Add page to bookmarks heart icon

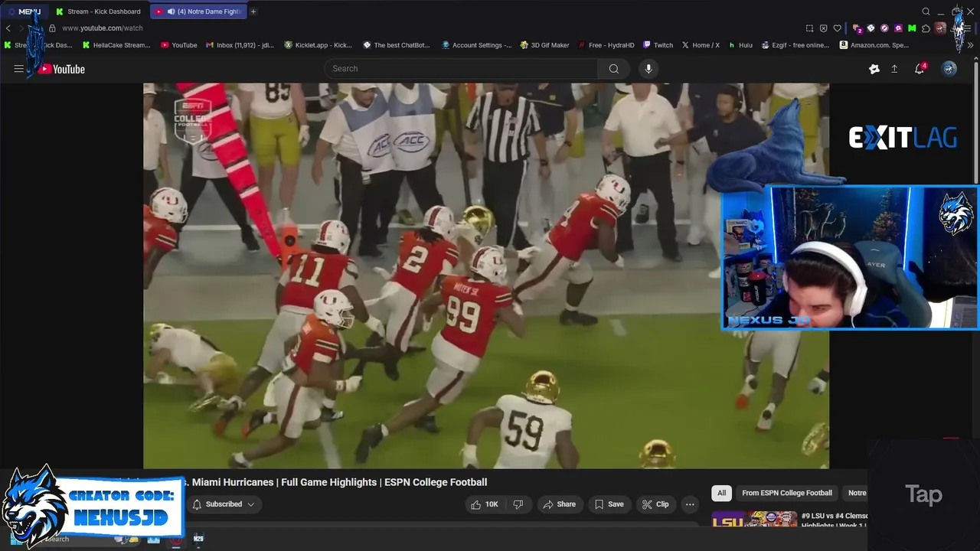click(x=838, y=28)
